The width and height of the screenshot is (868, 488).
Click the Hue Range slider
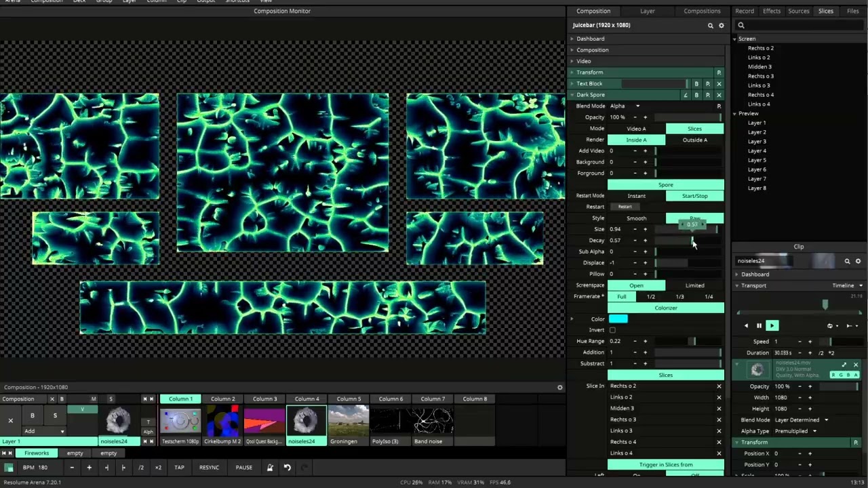[x=688, y=341]
